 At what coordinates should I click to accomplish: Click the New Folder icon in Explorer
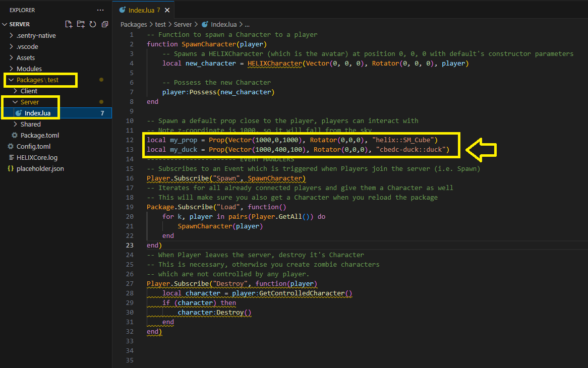[x=81, y=24]
